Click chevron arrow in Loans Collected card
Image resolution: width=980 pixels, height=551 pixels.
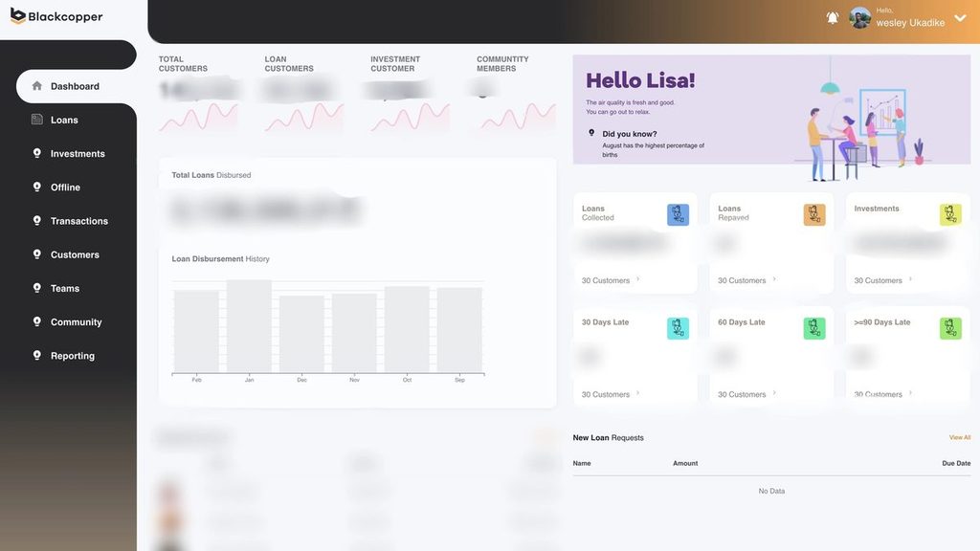pyautogui.click(x=638, y=279)
